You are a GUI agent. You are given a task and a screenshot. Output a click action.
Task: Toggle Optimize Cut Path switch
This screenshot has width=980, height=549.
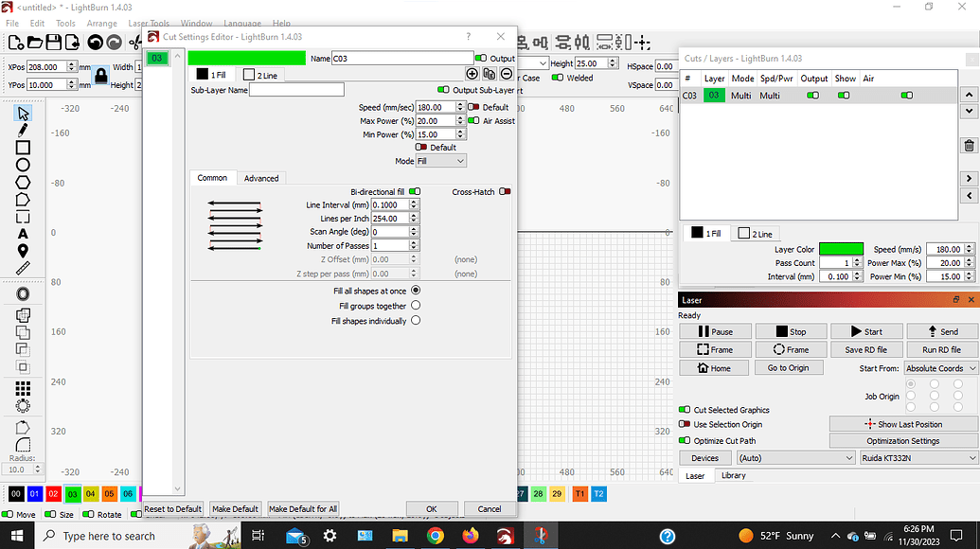[685, 440]
